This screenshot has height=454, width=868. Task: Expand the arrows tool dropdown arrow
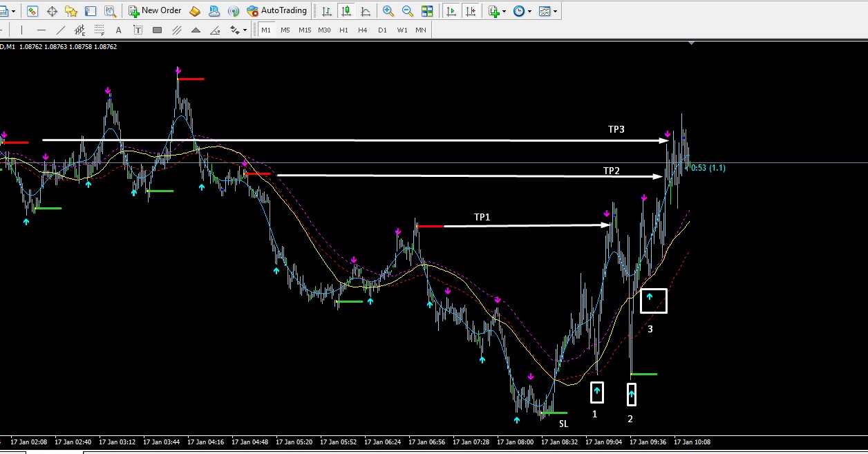tap(245, 31)
